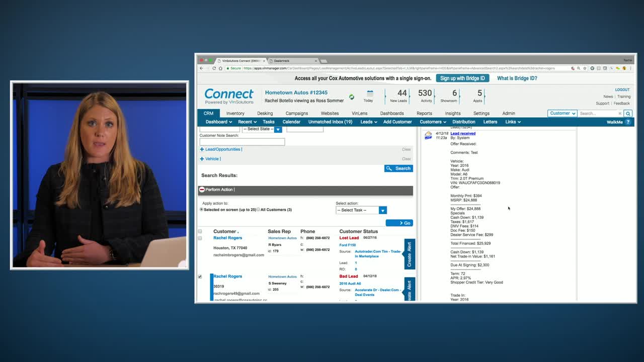
Task: Click the browser back arrow
Action: [202, 68]
